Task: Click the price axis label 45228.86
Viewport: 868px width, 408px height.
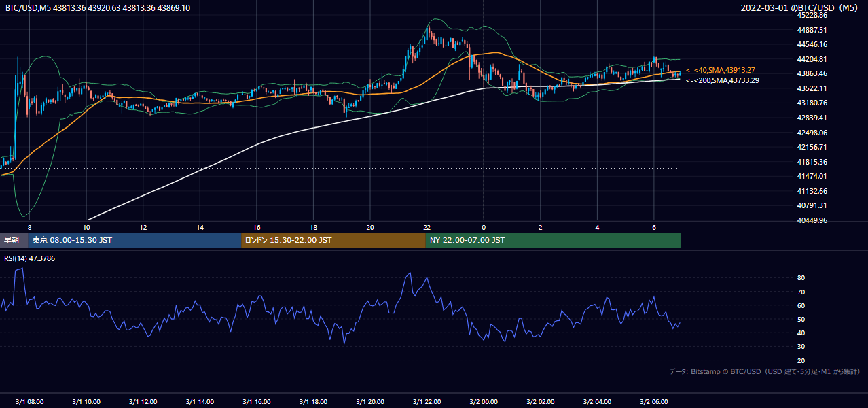Action: (x=812, y=15)
